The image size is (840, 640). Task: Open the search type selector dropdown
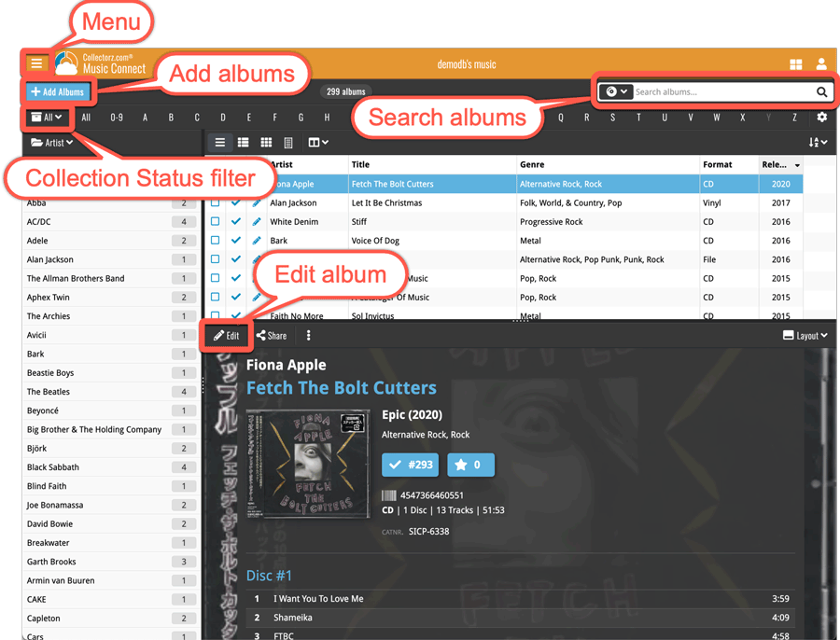click(616, 92)
